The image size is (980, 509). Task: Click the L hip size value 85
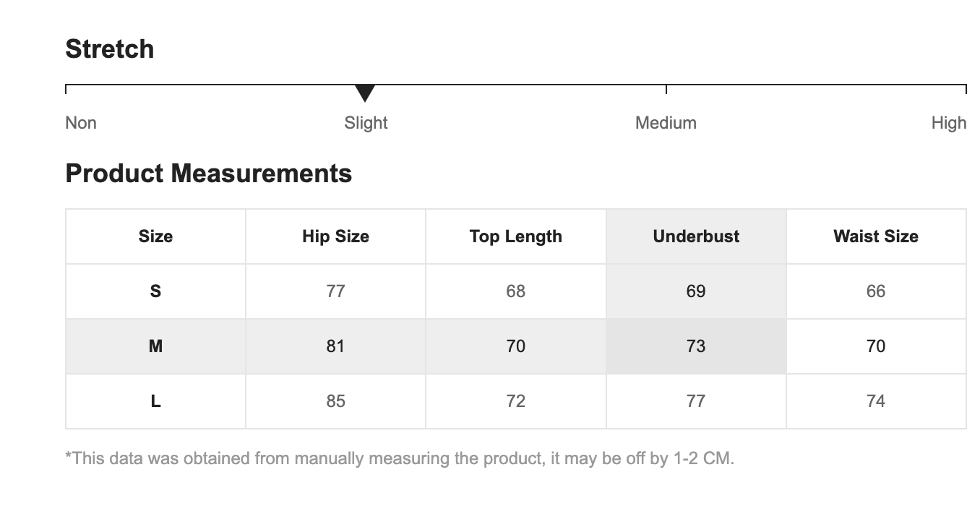335,401
